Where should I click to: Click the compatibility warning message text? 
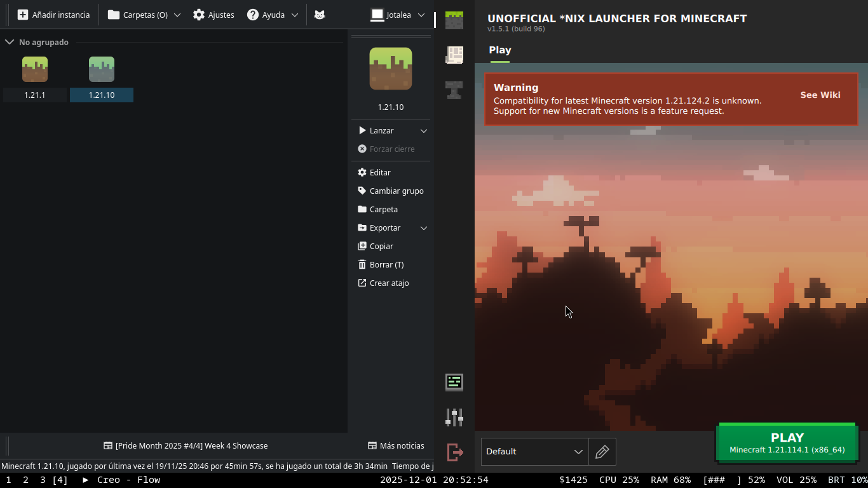point(627,105)
